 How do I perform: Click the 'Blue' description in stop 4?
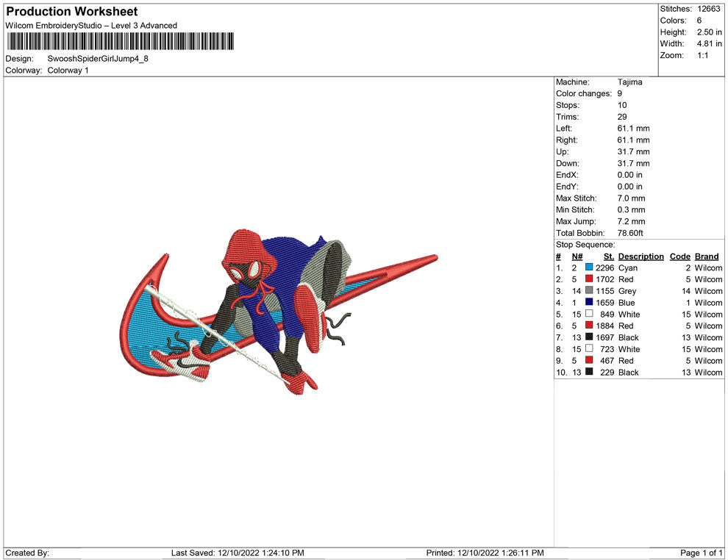(x=627, y=303)
